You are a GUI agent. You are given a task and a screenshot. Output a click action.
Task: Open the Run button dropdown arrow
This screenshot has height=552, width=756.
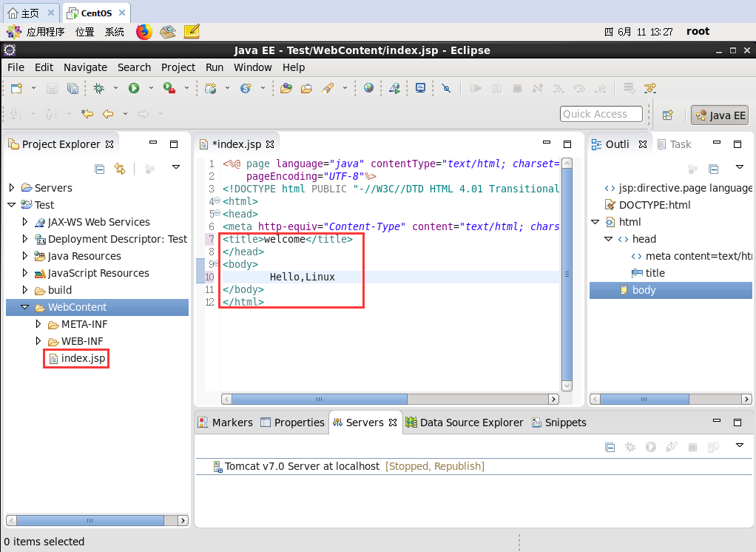[151, 88]
